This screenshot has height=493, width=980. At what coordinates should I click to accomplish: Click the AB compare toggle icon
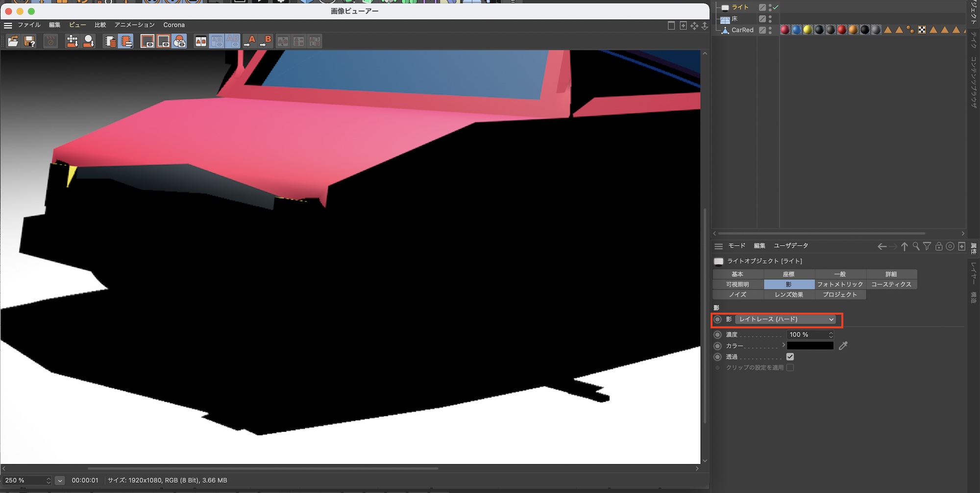pos(201,42)
